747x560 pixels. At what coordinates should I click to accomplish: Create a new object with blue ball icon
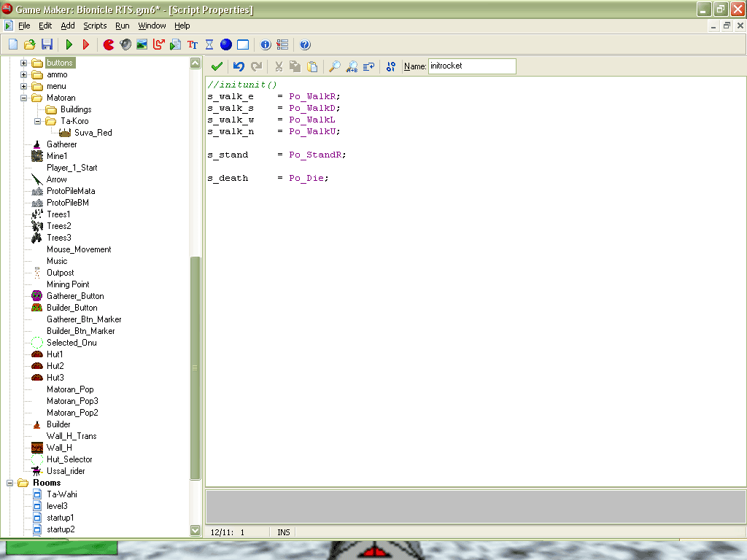(x=225, y=44)
